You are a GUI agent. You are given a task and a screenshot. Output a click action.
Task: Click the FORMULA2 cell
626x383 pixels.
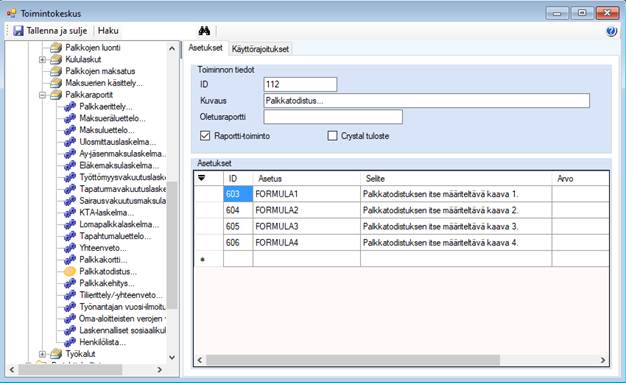[307, 210]
